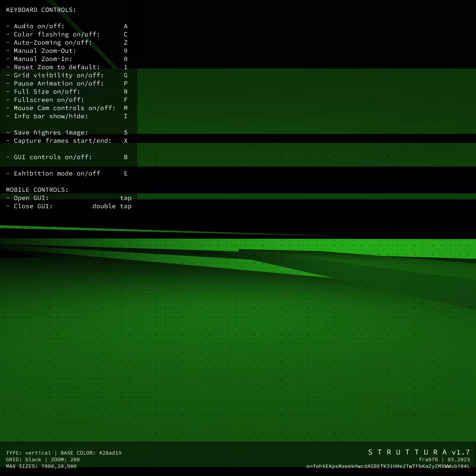Click the 'fra978' author text
The height and width of the screenshot is (476, 476).
coord(428,460)
